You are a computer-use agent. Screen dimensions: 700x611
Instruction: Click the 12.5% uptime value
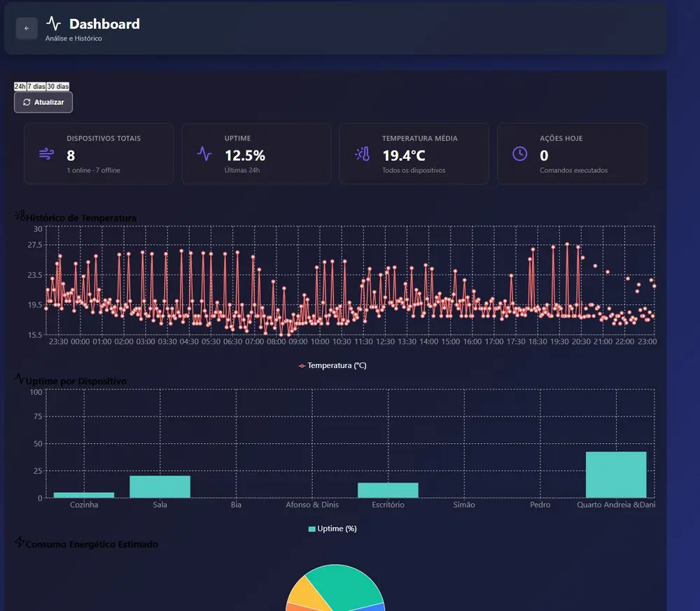pyautogui.click(x=244, y=156)
